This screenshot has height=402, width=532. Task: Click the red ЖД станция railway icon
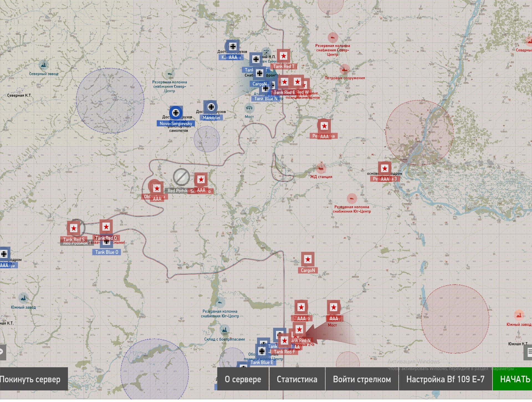321,168
